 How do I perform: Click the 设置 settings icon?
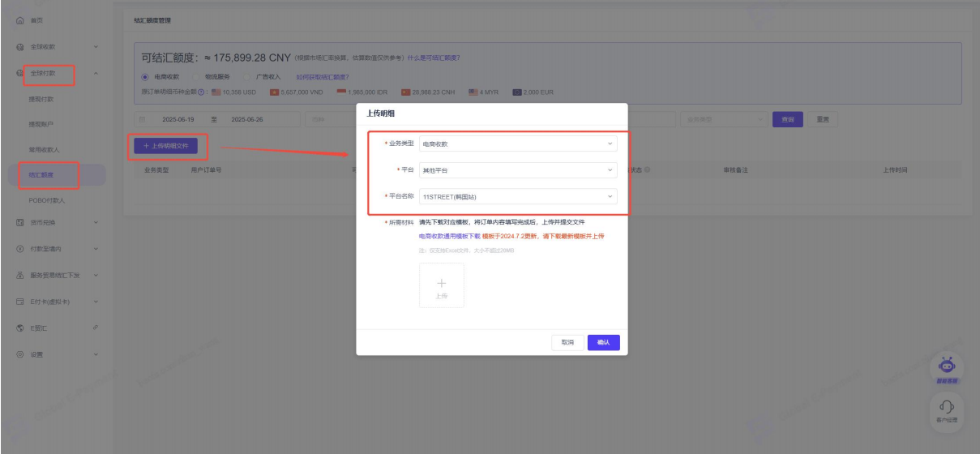pyautogui.click(x=19, y=354)
